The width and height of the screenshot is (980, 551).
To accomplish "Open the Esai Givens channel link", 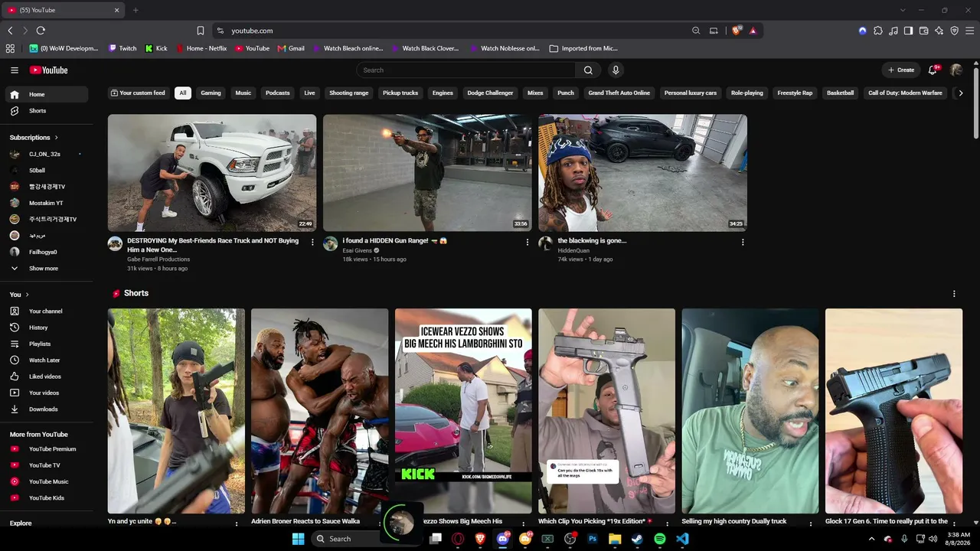I will click(x=358, y=250).
